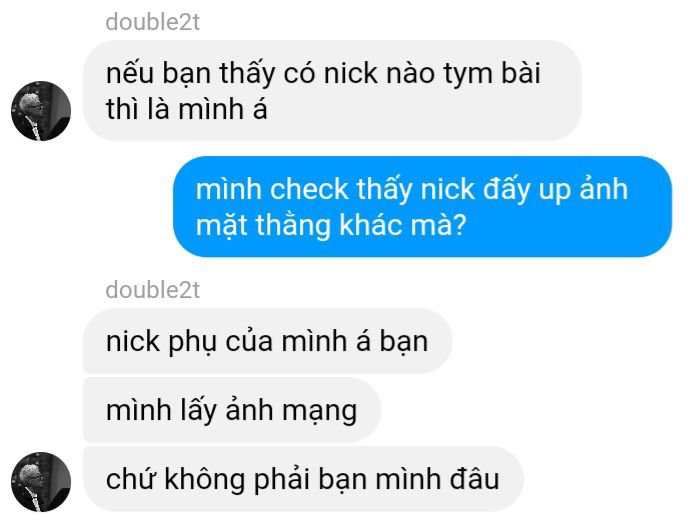Click the word 'check' in the blue message

[309, 189]
